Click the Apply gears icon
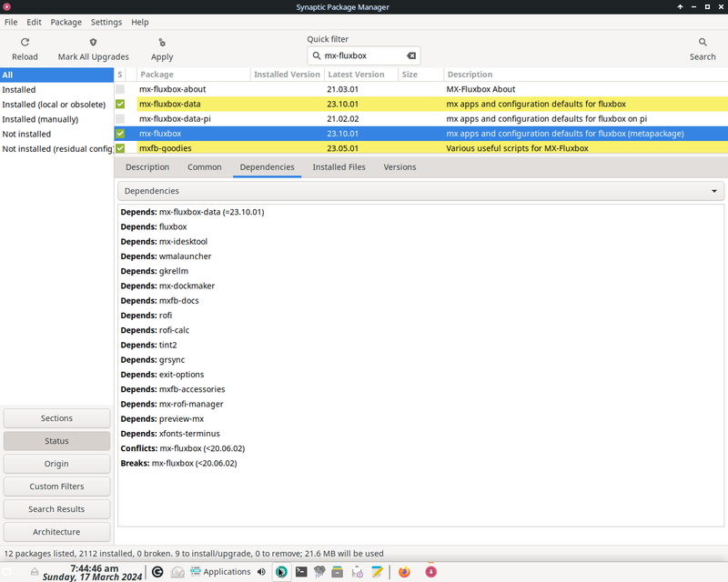The height and width of the screenshot is (582, 728). point(162,42)
